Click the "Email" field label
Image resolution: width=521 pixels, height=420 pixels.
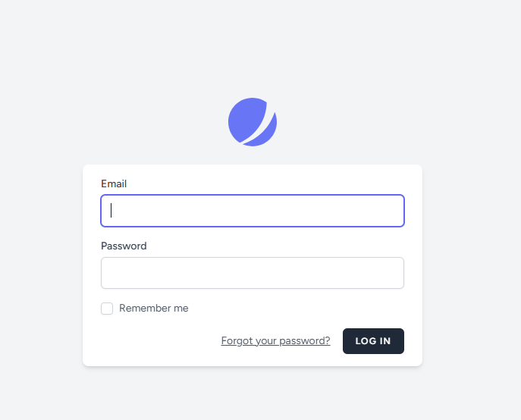click(114, 183)
